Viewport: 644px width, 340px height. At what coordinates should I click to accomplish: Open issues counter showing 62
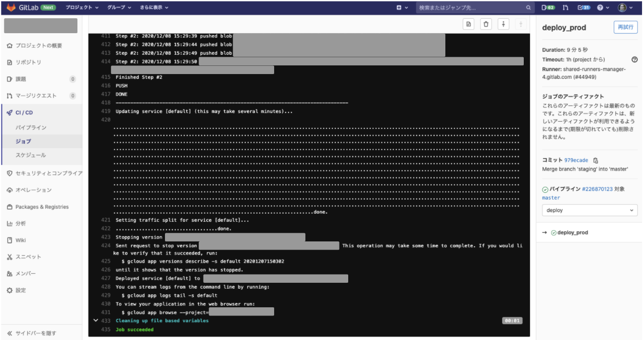click(x=548, y=8)
